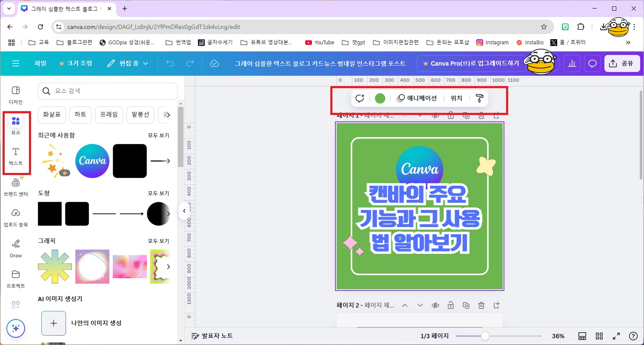Image resolution: width=644 pixels, height=345 pixels.
Task: Open the 업로드 항목 uploads panel
Action: point(16,217)
